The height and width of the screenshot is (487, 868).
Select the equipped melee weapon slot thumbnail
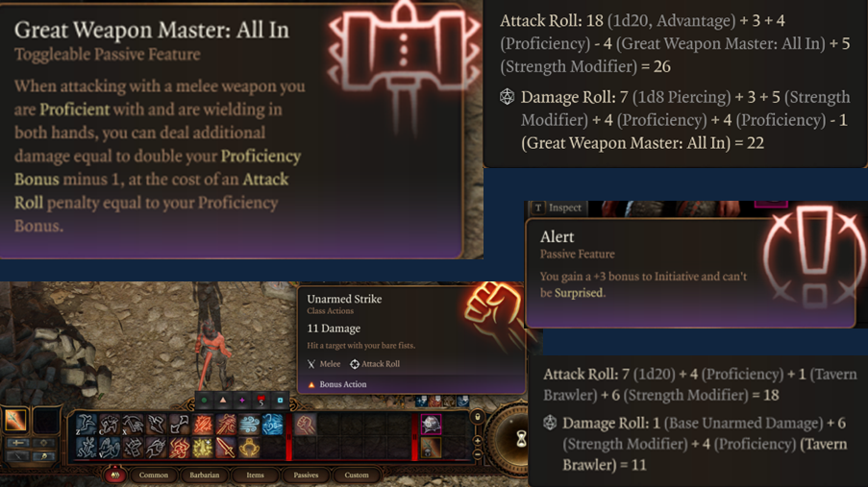click(x=15, y=420)
